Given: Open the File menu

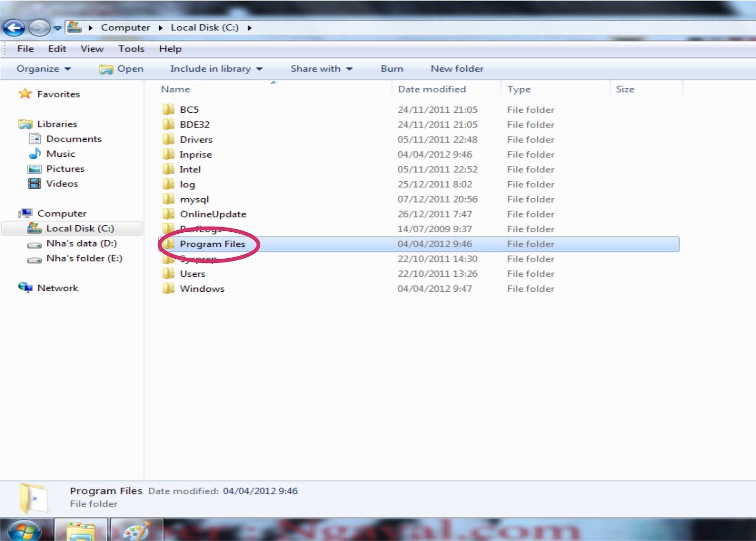Looking at the screenshot, I should tap(26, 49).
